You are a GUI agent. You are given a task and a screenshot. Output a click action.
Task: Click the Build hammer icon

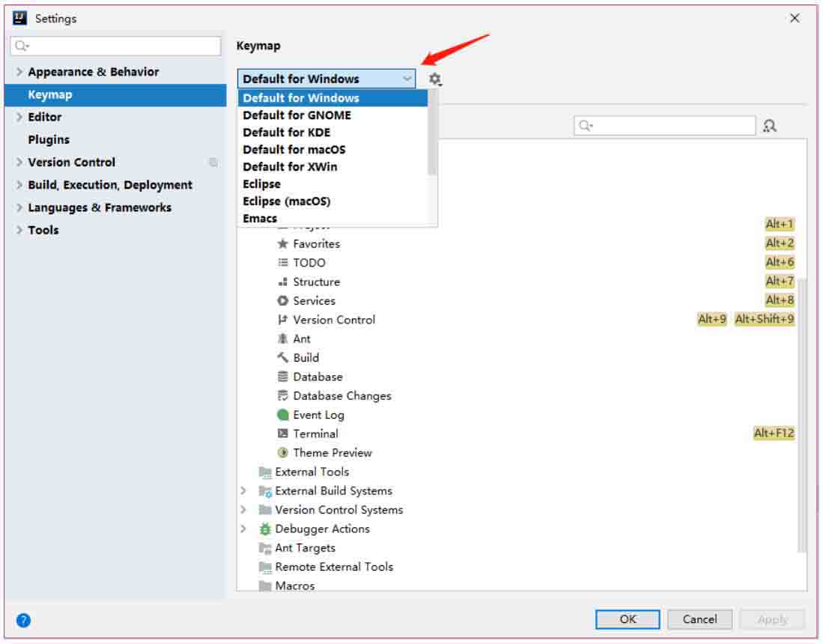[282, 357]
